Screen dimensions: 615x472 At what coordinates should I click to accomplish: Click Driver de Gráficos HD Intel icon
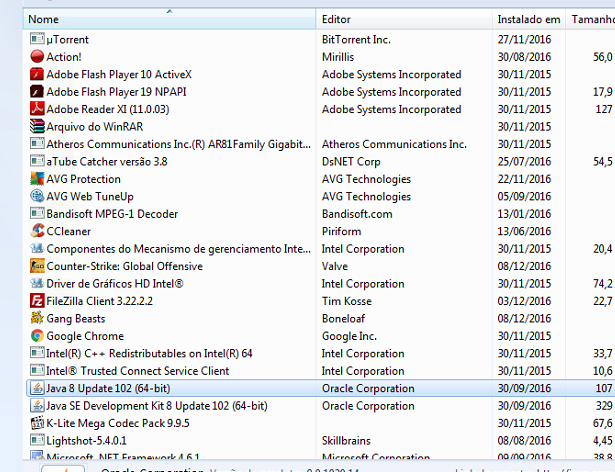coord(37,283)
